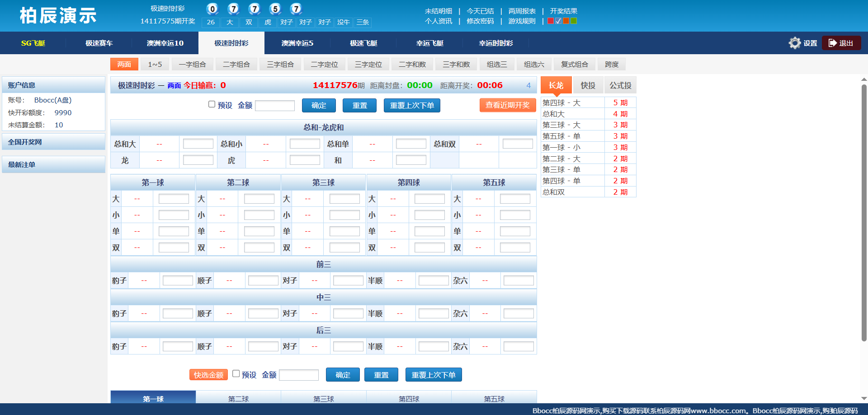Enable the top 预设 checkbox
868x415 pixels.
tap(212, 104)
